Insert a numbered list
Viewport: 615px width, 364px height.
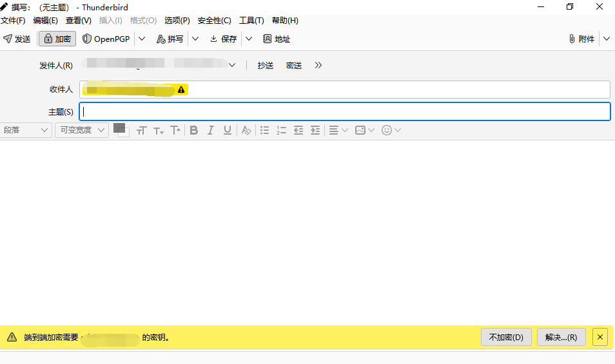coord(281,130)
